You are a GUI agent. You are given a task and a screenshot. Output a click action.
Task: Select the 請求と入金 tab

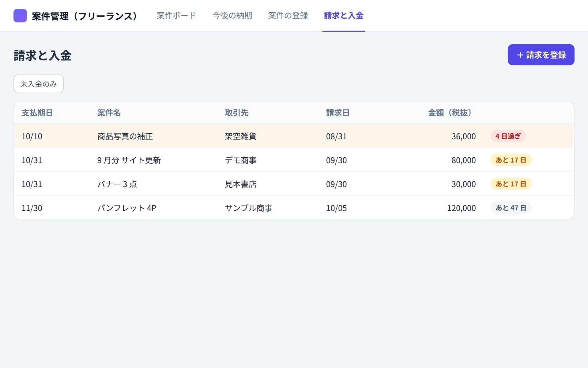[344, 16]
